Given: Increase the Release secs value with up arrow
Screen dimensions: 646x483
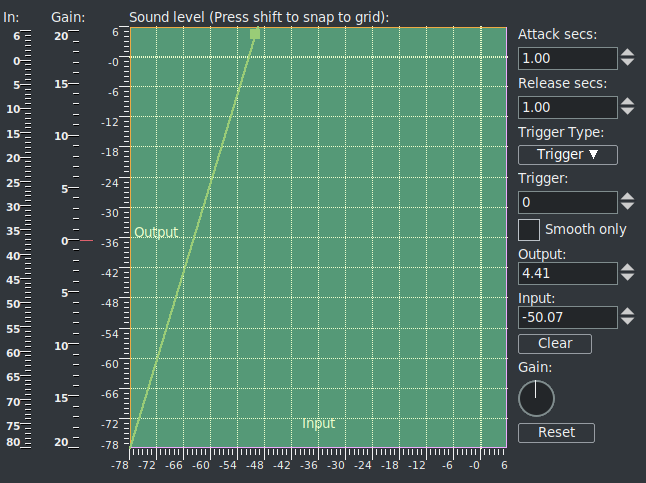Looking at the screenshot, I should (x=627, y=102).
